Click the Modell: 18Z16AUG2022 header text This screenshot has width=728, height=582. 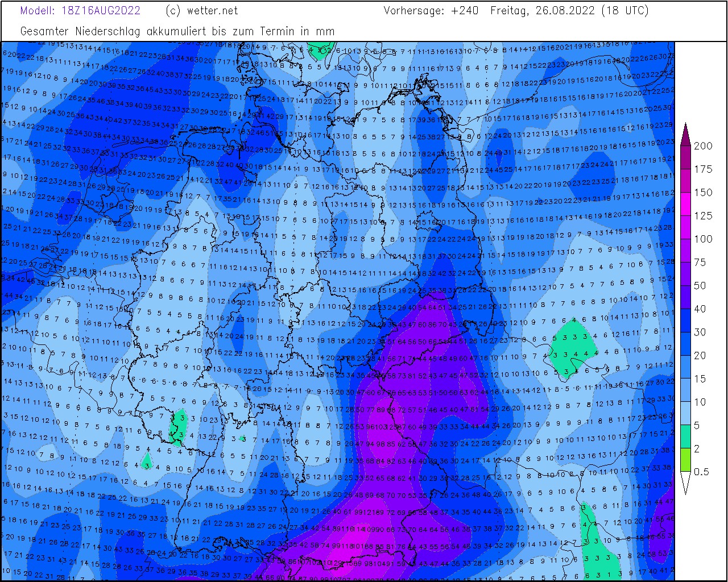point(80,11)
